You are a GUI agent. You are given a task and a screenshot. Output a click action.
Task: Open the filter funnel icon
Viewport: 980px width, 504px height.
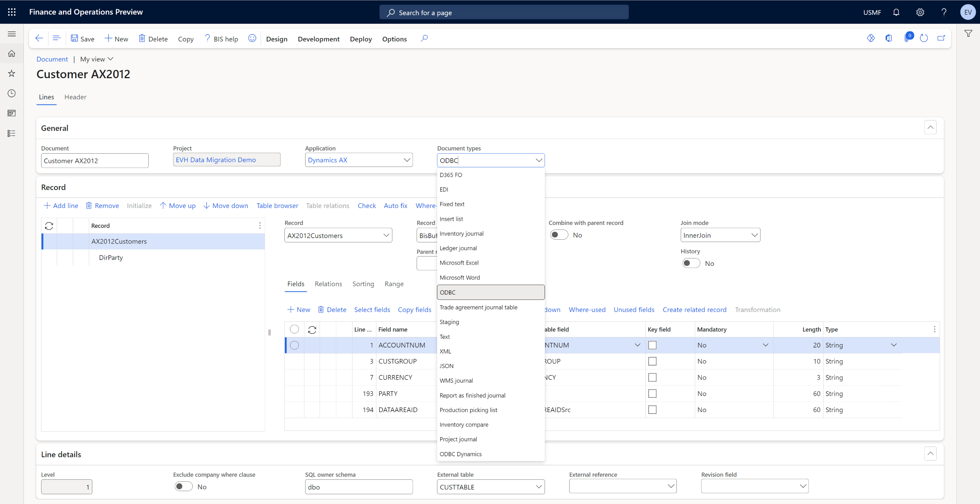pos(968,33)
